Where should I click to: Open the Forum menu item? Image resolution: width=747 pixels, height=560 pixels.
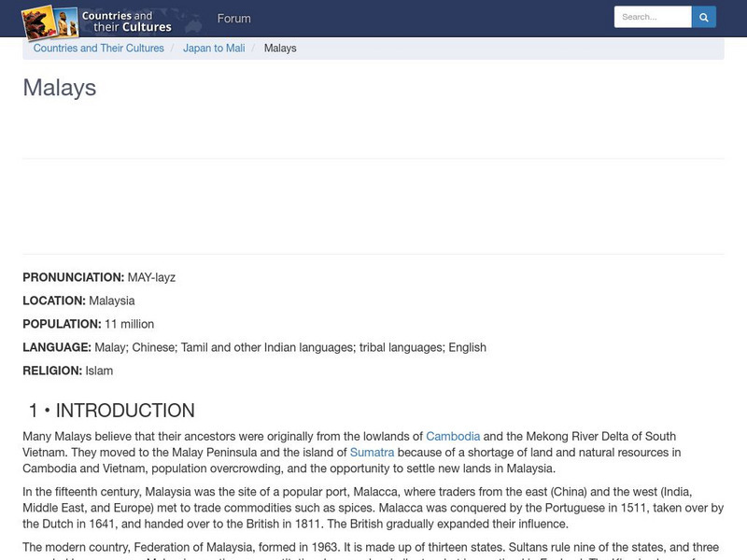pyautogui.click(x=234, y=19)
